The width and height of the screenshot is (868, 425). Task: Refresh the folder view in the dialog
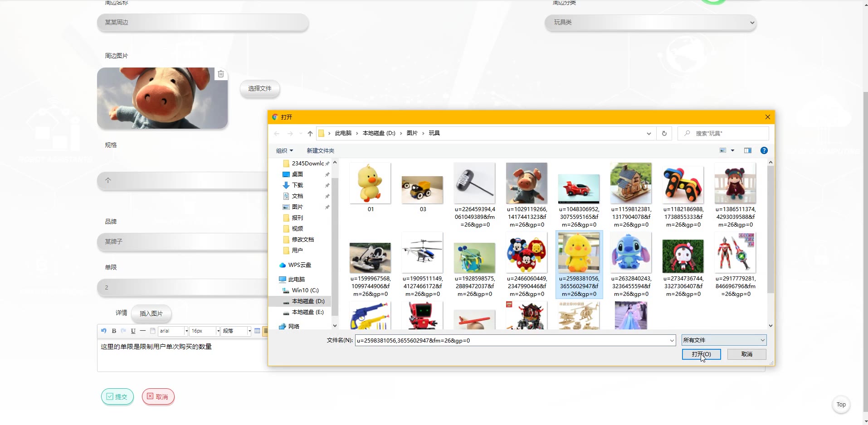(x=664, y=133)
